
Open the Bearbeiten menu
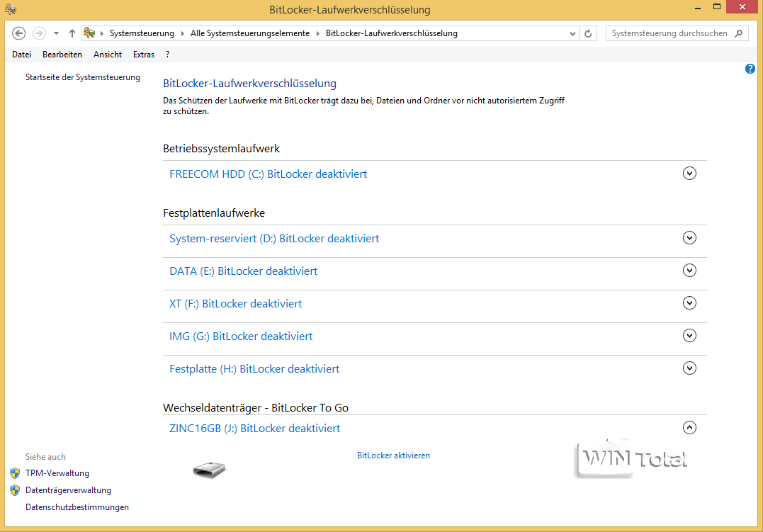click(62, 55)
